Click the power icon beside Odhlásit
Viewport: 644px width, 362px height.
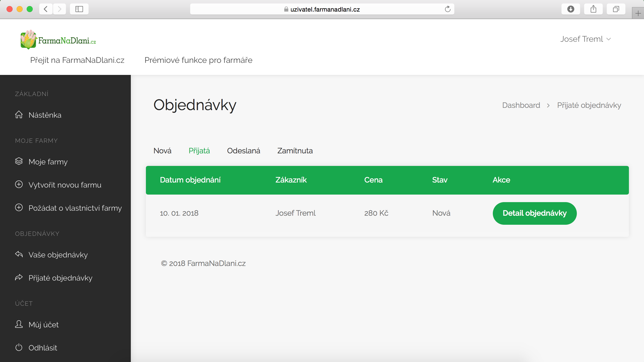click(19, 347)
